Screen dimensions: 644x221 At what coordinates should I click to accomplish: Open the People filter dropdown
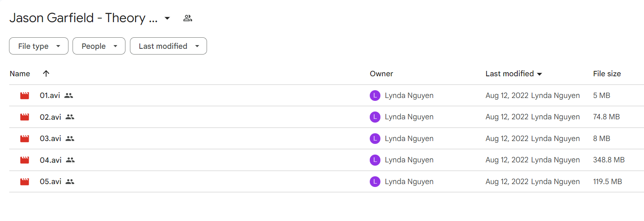pyautogui.click(x=99, y=46)
